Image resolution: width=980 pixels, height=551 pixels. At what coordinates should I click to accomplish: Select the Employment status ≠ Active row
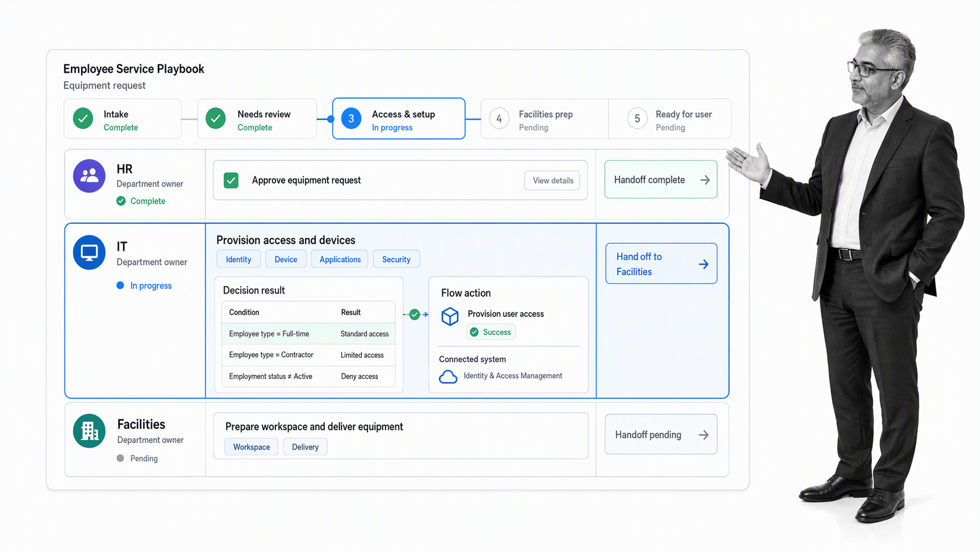click(x=308, y=376)
